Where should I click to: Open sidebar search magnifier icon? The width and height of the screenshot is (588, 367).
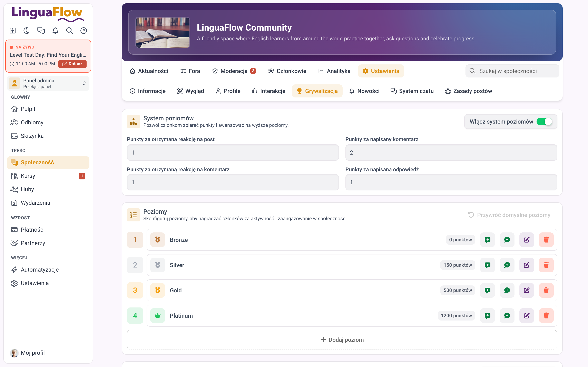(x=69, y=31)
